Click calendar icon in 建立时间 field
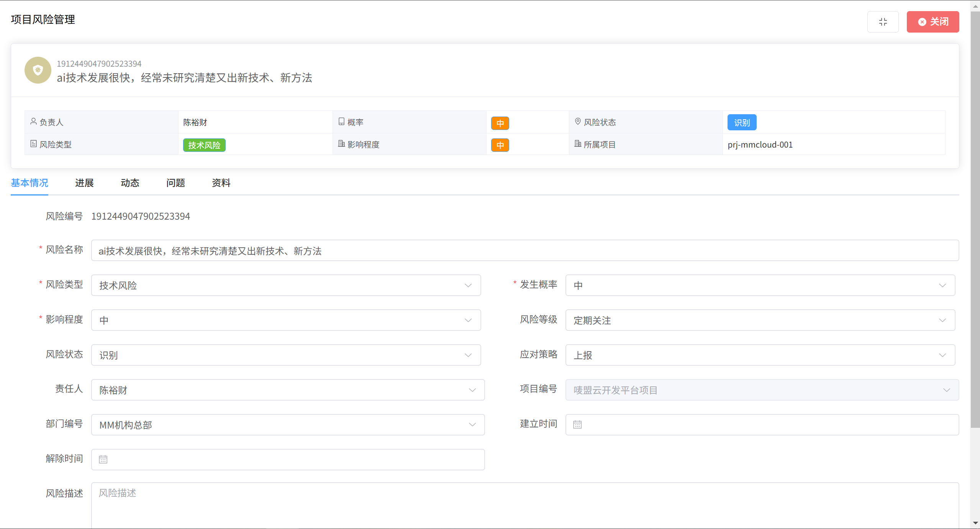 point(577,425)
